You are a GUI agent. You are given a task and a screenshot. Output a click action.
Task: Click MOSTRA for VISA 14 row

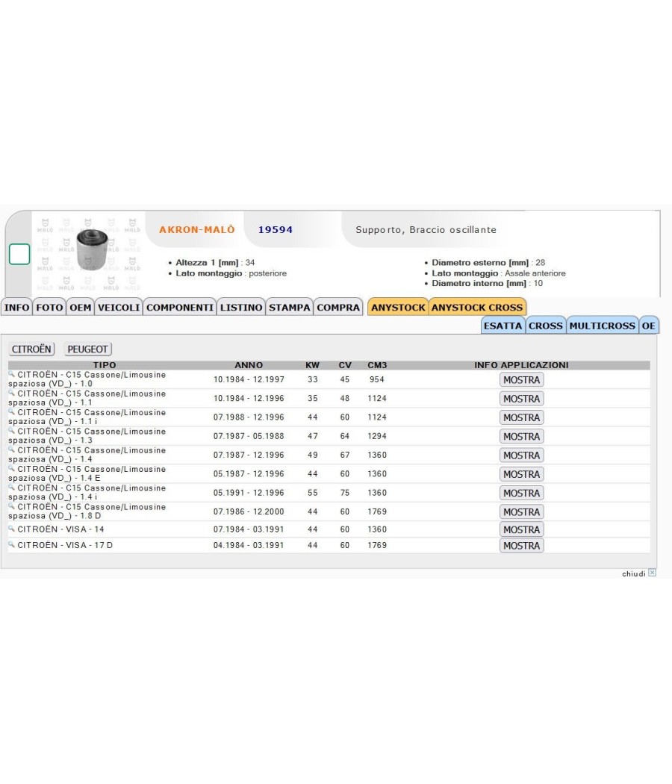[521, 529]
